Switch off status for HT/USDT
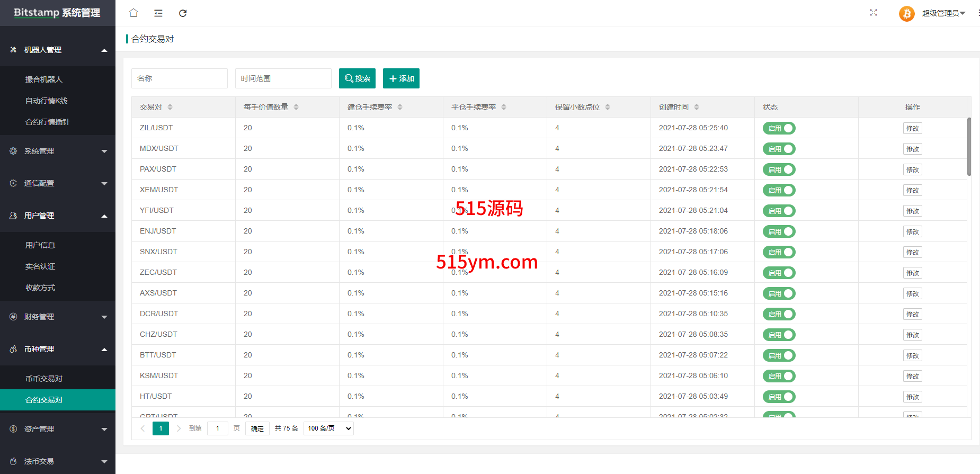The image size is (980, 474). pyautogui.click(x=779, y=397)
